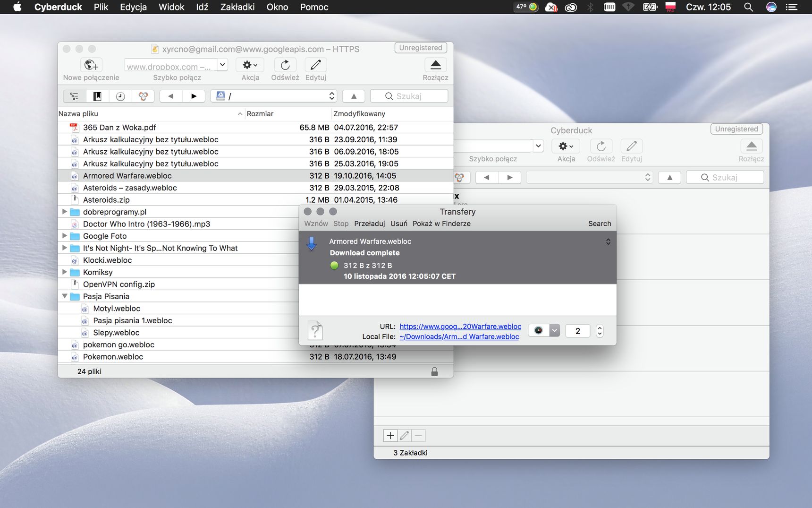Expand the dobreprogramy.pl folder
Viewport: 812px width, 508px height.
(65, 212)
